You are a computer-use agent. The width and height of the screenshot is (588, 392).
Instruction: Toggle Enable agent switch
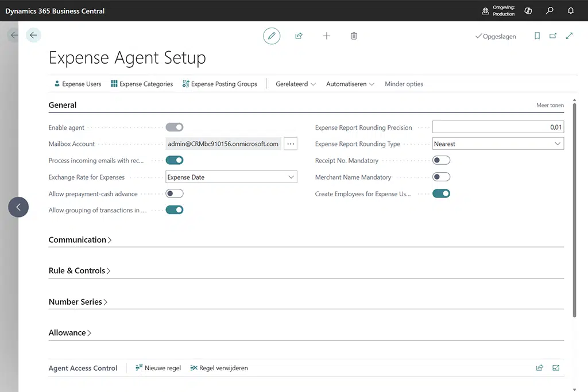click(175, 127)
